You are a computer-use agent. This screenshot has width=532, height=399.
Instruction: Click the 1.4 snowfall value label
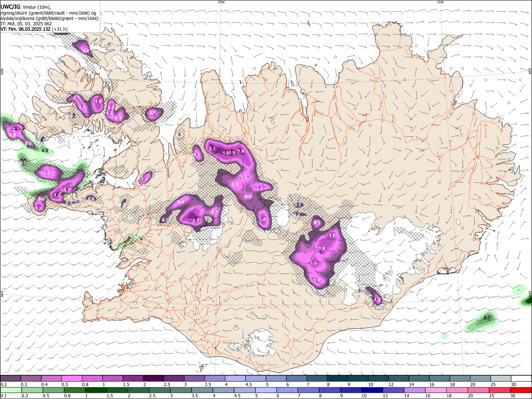[262, 219]
